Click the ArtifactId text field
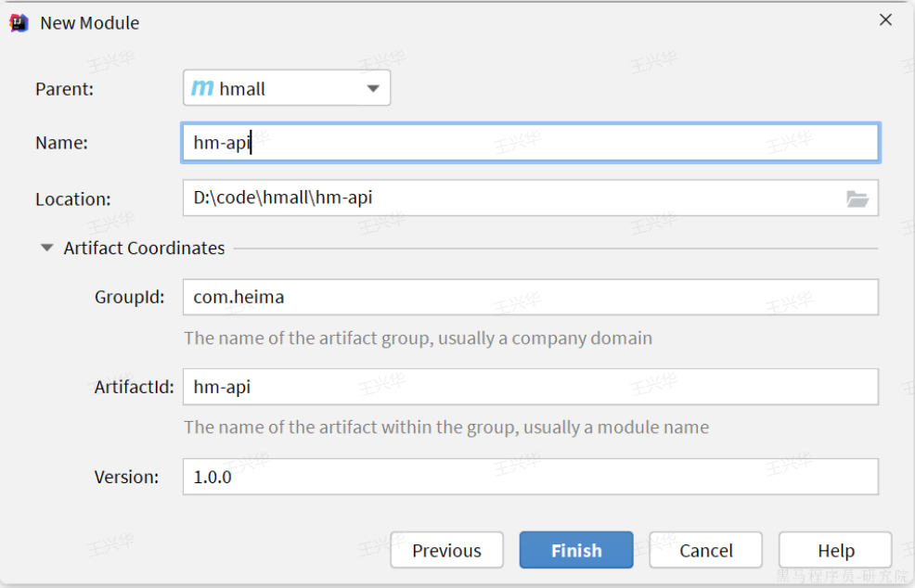 click(x=529, y=387)
